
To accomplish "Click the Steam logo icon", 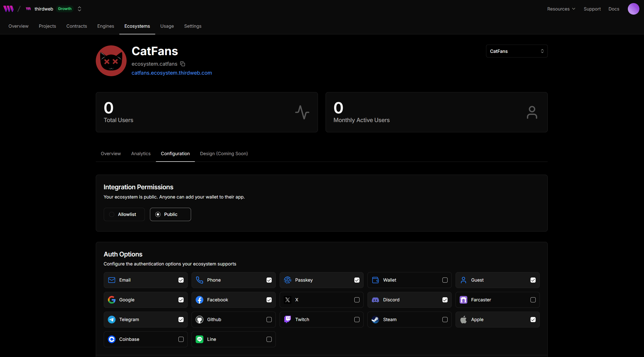I will [375, 320].
